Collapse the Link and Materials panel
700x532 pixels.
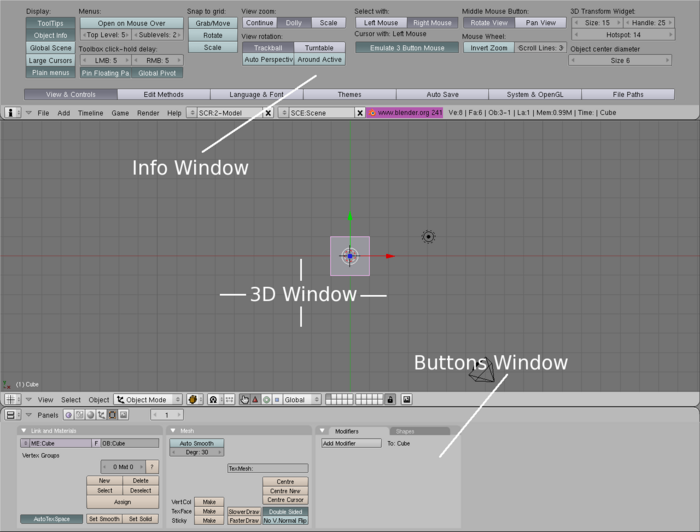click(x=24, y=431)
